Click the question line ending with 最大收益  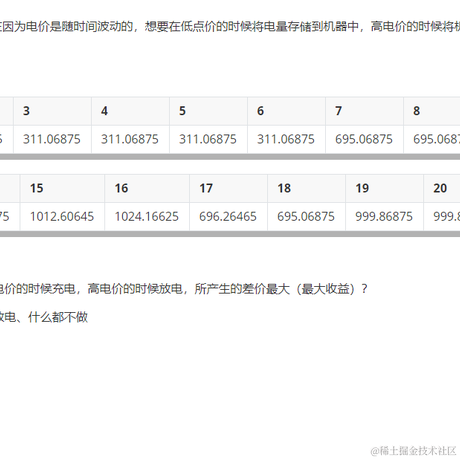point(183,289)
